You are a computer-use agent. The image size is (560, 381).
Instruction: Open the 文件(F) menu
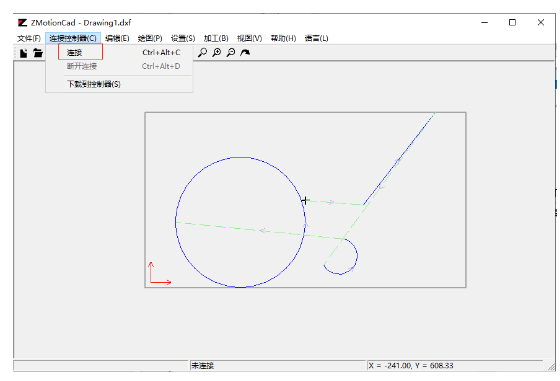pyautogui.click(x=29, y=38)
